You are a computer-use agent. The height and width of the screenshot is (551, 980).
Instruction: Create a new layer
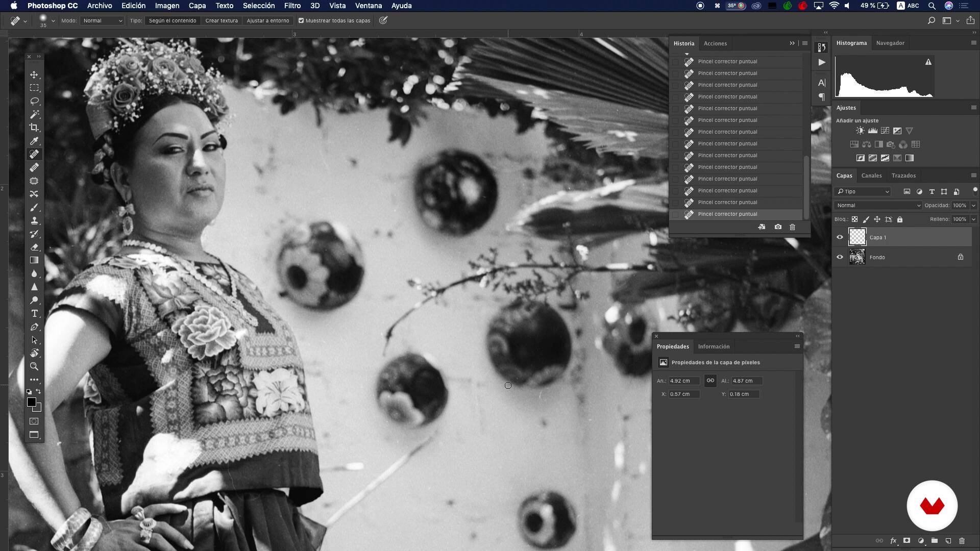(x=948, y=541)
